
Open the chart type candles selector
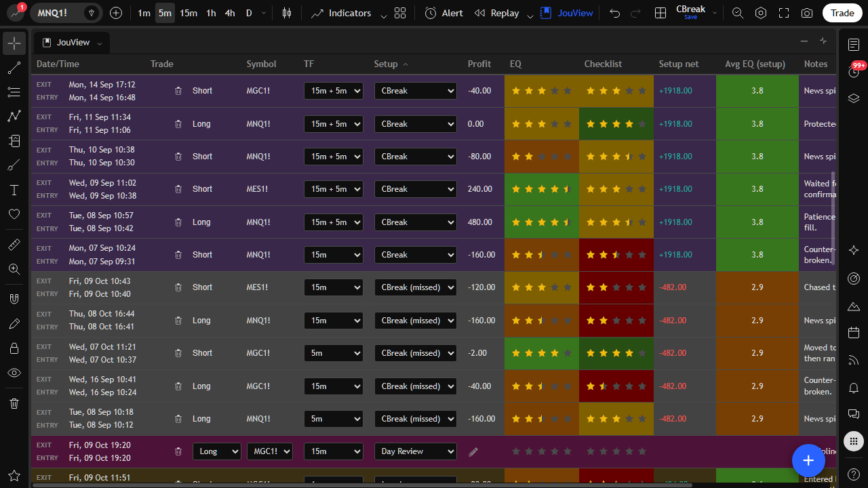(x=287, y=13)
